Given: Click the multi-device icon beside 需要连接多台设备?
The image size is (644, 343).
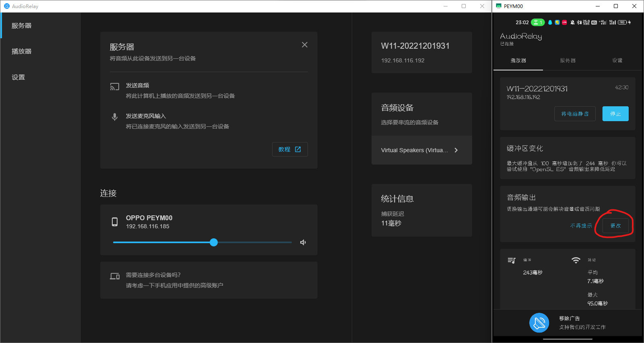Looking at the screenshot, I should tap(115, 276).
